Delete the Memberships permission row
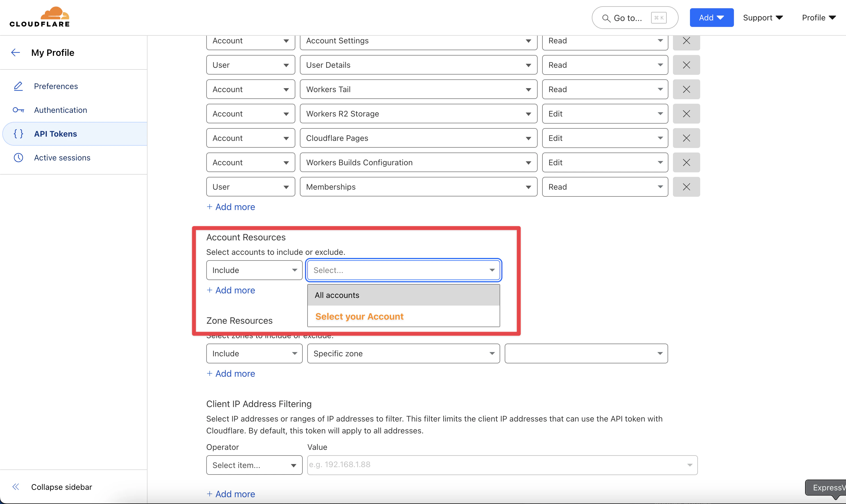 pos(686,187)
